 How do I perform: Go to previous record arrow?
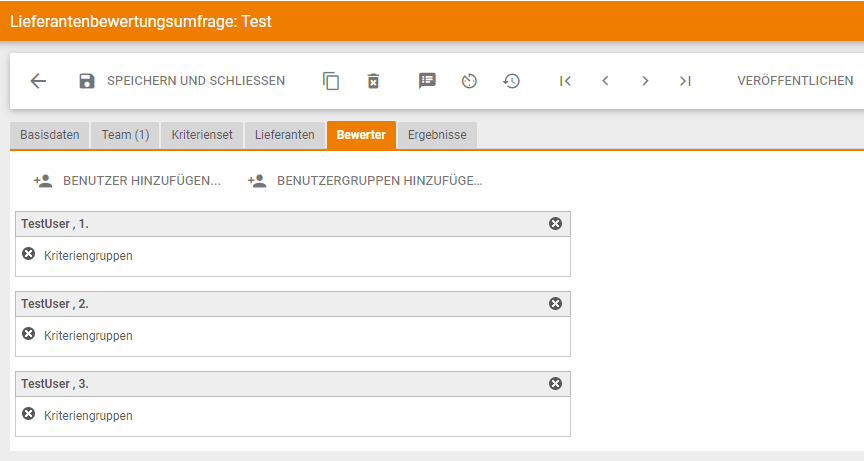click(605, 81)
